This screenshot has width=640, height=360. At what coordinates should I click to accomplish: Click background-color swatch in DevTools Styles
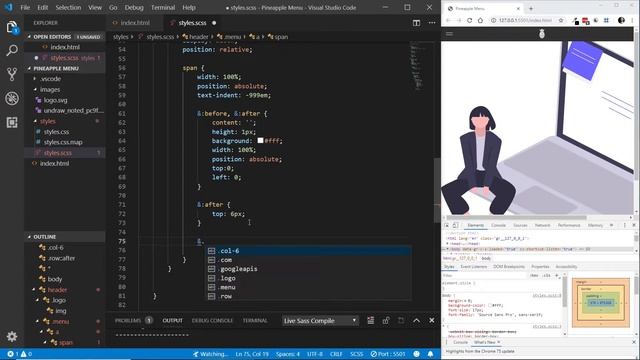tap(490, 305)
